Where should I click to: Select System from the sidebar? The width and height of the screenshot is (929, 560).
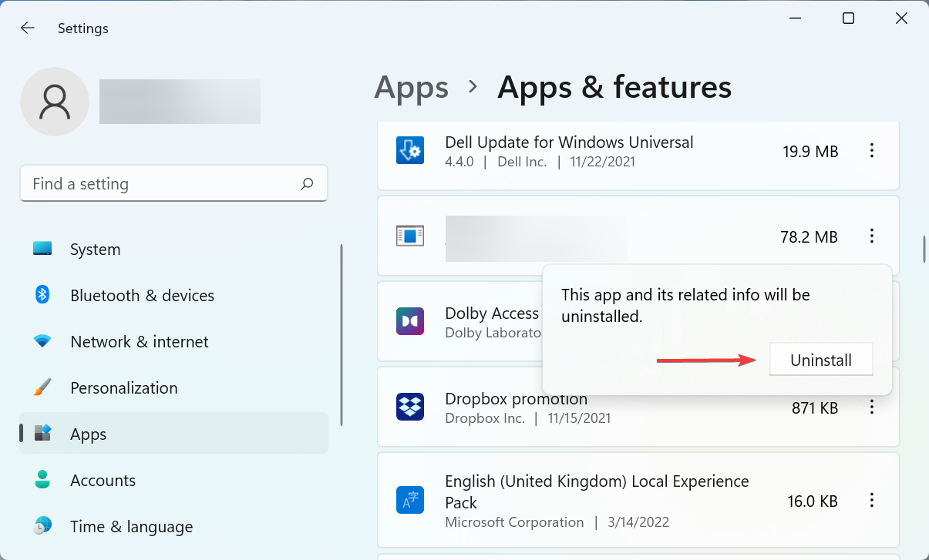tap(95, 249)
